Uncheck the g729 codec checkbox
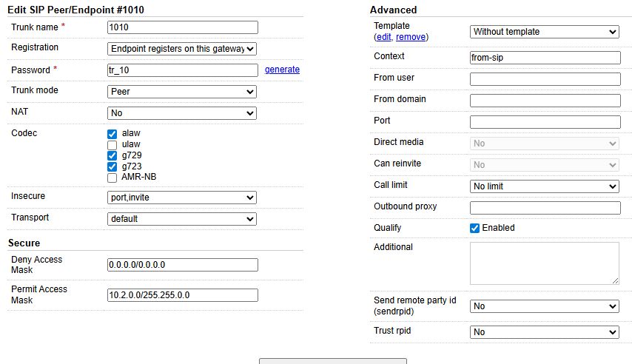Image resolution: width=632 pixels, height=364 pixels. tap(112, 155)
